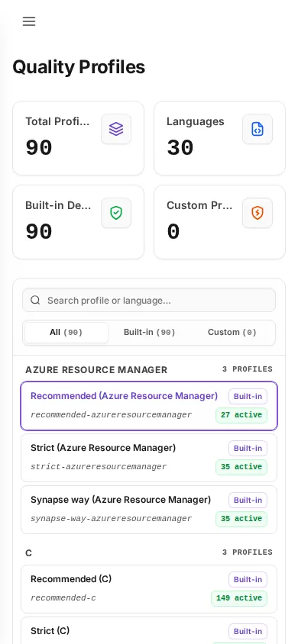Click the Built-in Defaults green shield icon

[x=116, y=213]
